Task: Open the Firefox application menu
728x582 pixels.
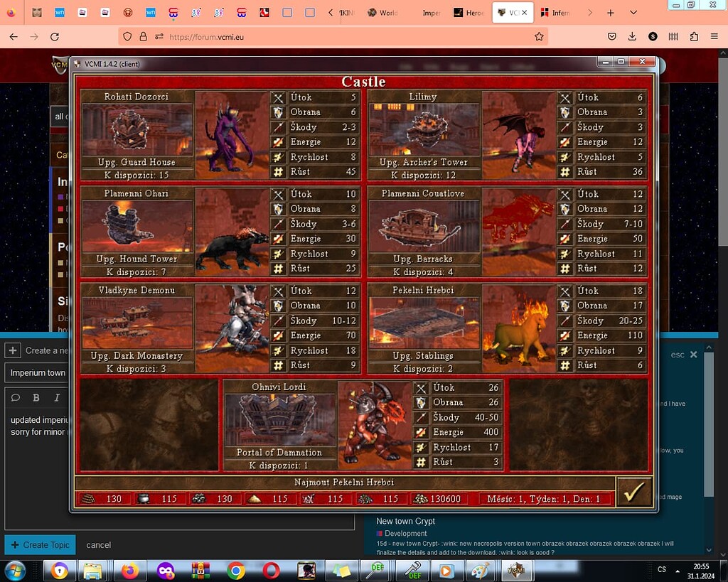Action: click(714, 36)
